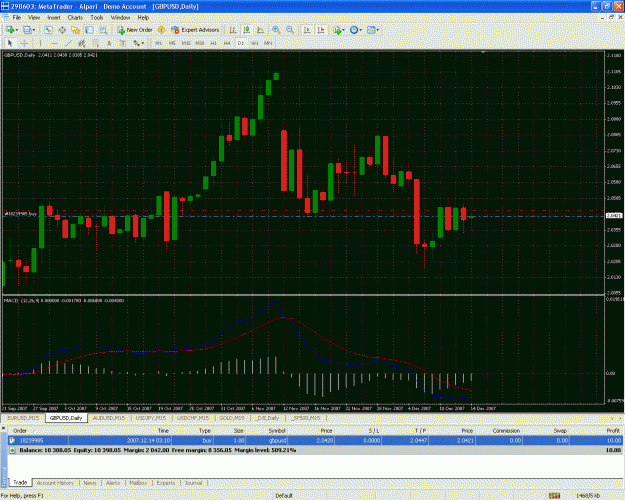Switch to AUDUSD,M15 chart tab
Image resolution: width=625 pixels, height=500 pixels.
coord(108,418)
